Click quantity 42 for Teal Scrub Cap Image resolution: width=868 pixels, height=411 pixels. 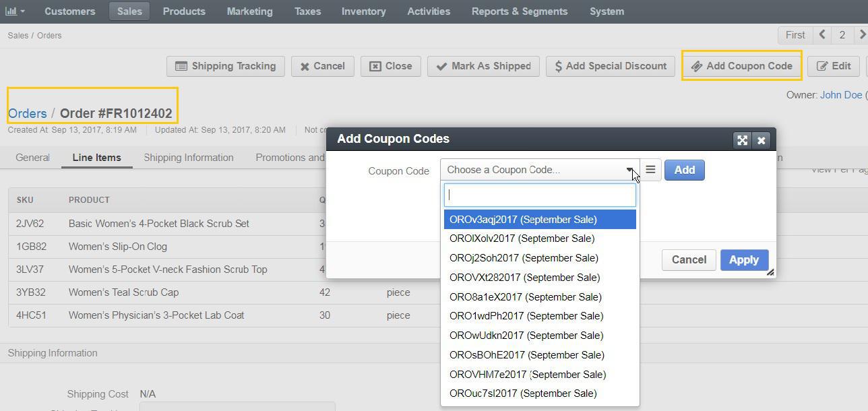tap(325, 292)
